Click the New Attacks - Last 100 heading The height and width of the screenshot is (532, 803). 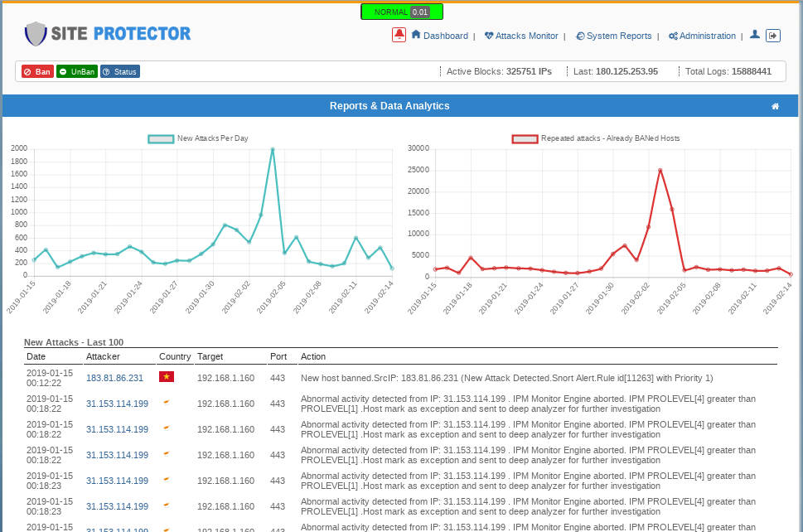pyautogui.click(x=74, y=342)
